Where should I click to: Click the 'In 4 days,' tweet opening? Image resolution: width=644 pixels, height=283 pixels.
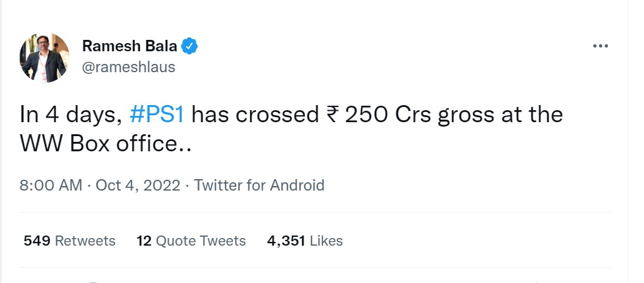pos(71,115)
